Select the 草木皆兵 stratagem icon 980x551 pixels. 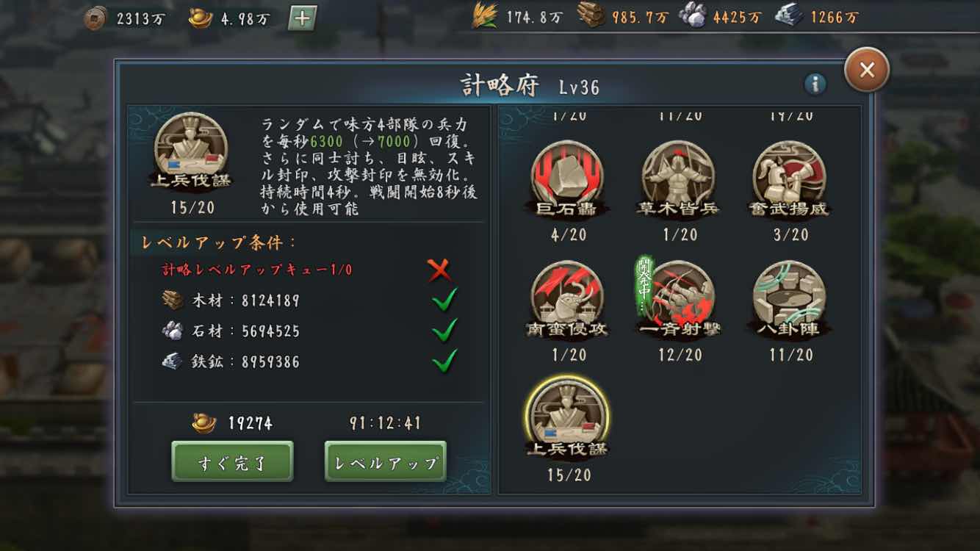[679, 178]
